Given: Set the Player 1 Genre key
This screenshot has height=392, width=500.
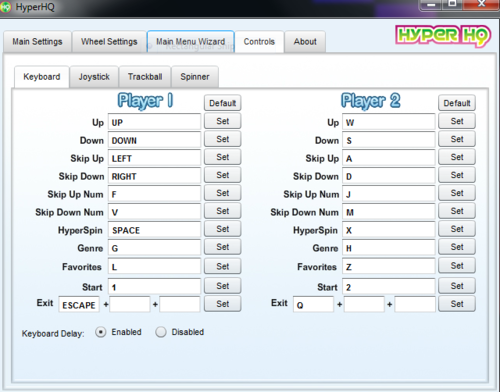Looking at the screenshot, I should [222, 247].
